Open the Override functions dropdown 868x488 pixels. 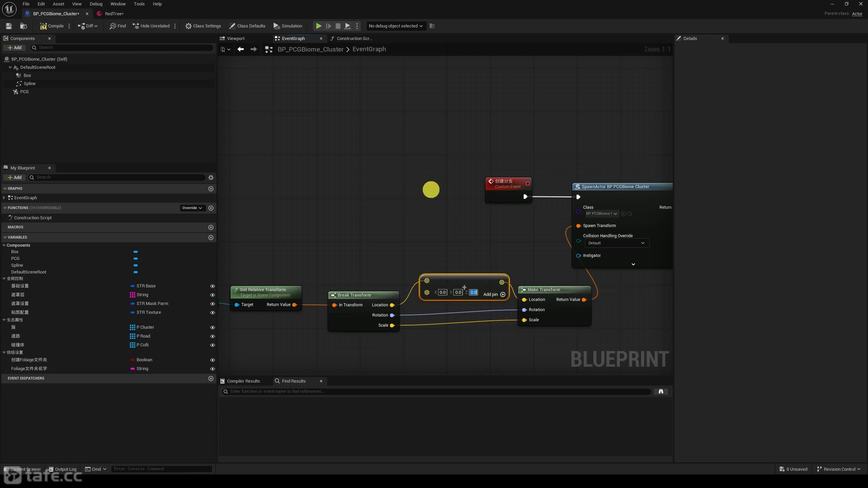click(192, 208)
